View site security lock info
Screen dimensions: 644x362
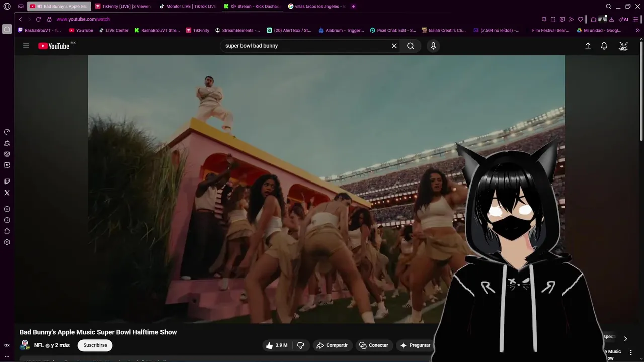tap(49, 19)
